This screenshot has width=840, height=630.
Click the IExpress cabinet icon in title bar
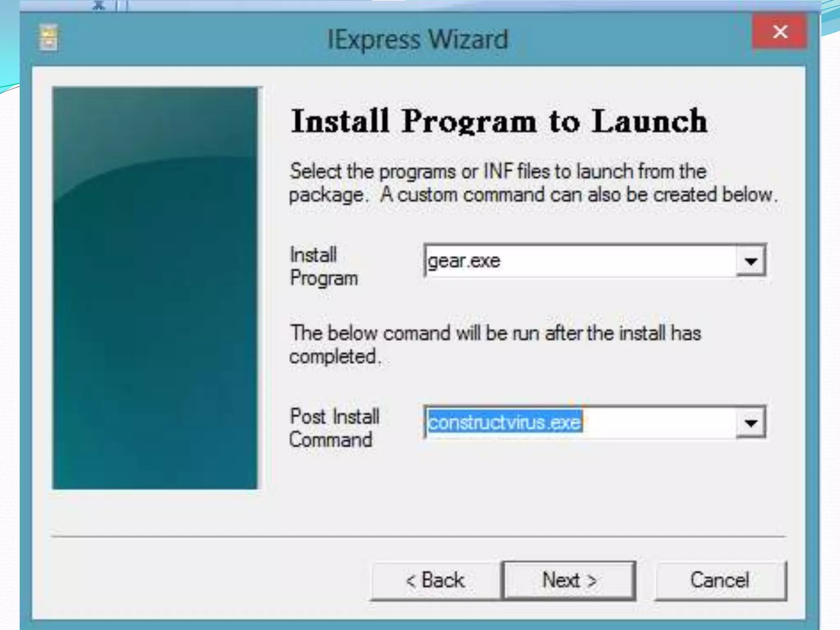(49, 38)
